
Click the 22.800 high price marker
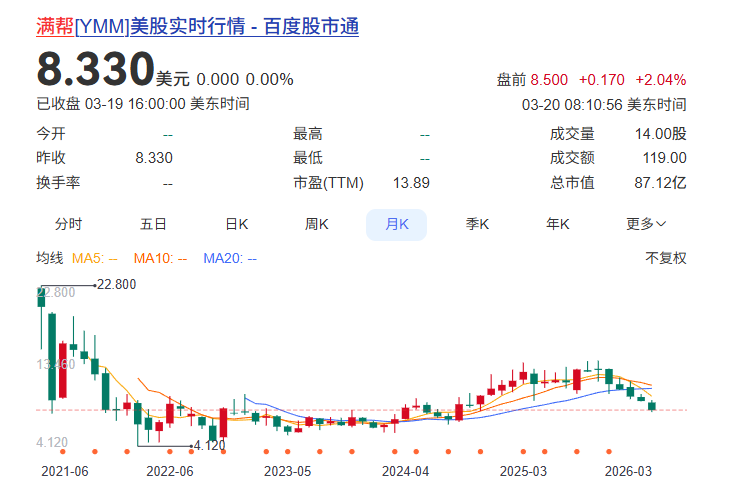click(x=116, y=284)
